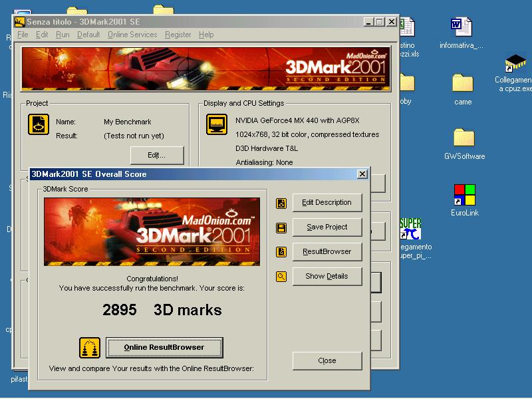Click the Show Details button
The image size is (532, 399).
tap(327, 277)
